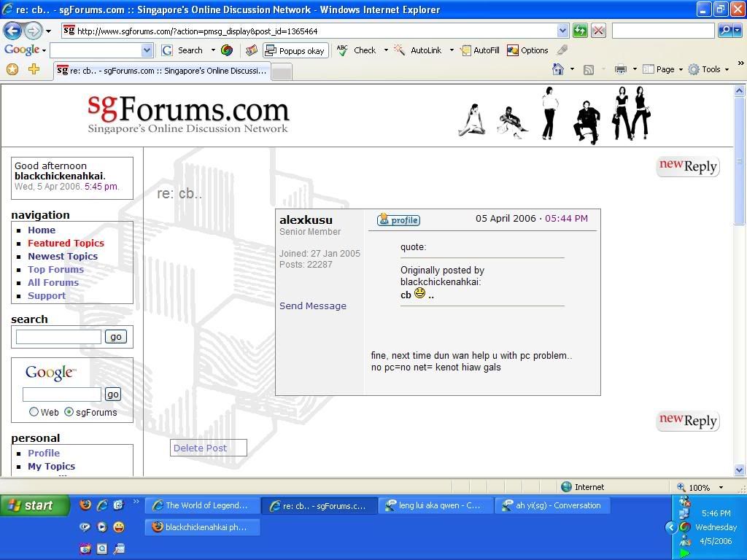Click the Add to Favorites plus icon

[x=34, y=69]
